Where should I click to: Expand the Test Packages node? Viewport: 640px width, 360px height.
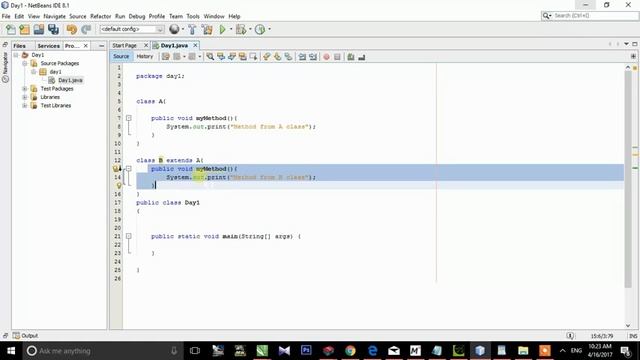(25, 89)
